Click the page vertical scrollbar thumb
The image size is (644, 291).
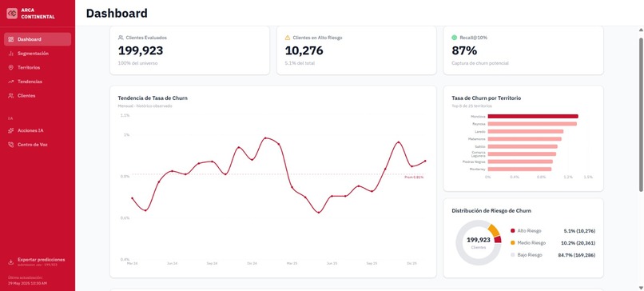641,114
